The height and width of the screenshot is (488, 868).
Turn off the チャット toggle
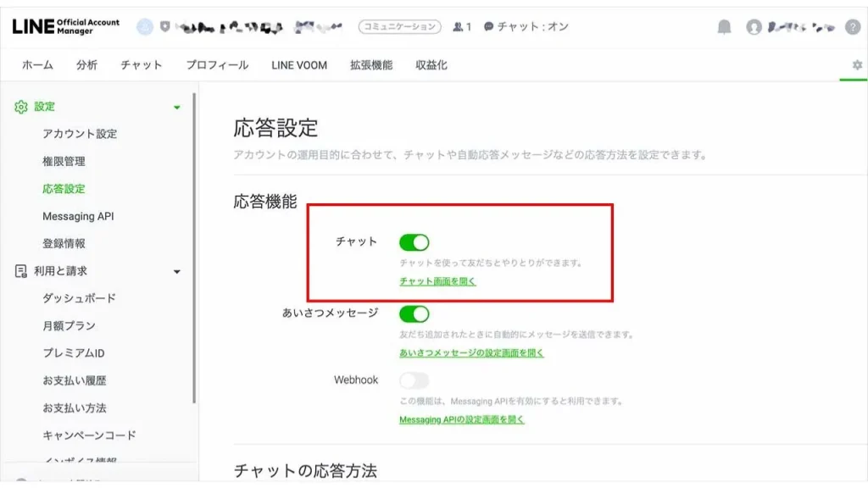click(415, 242)
